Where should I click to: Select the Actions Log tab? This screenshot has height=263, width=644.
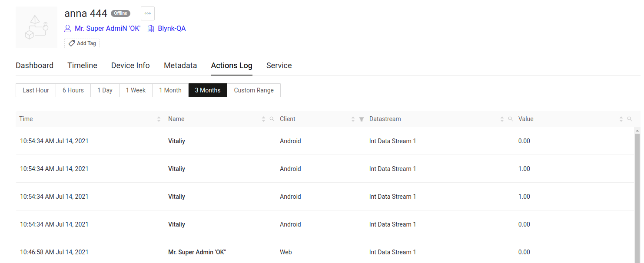tap(232, 66)
